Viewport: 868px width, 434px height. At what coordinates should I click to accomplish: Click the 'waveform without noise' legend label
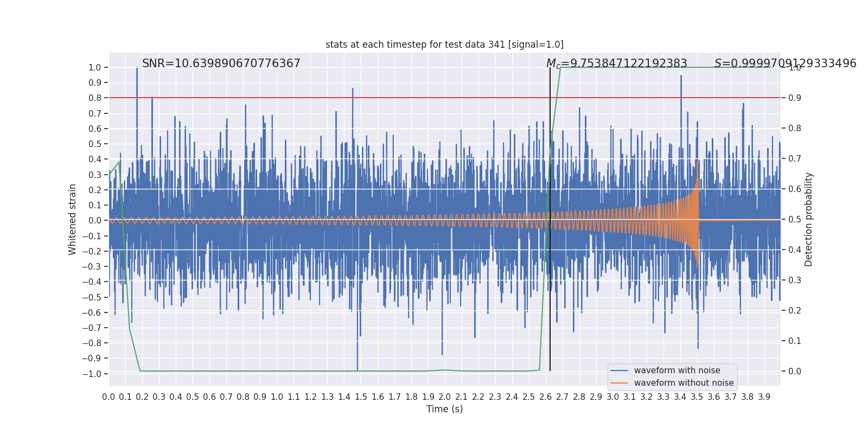coord(684,383)
